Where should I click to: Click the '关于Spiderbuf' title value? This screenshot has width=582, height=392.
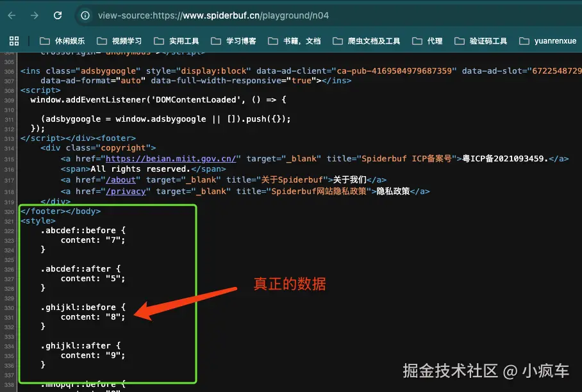[x=292, y=180]
